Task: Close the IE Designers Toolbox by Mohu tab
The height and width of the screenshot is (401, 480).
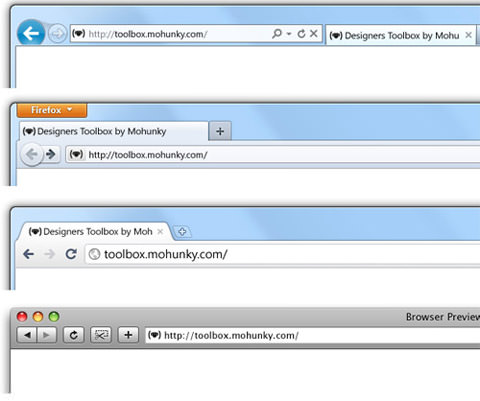Action: point(468,35)
